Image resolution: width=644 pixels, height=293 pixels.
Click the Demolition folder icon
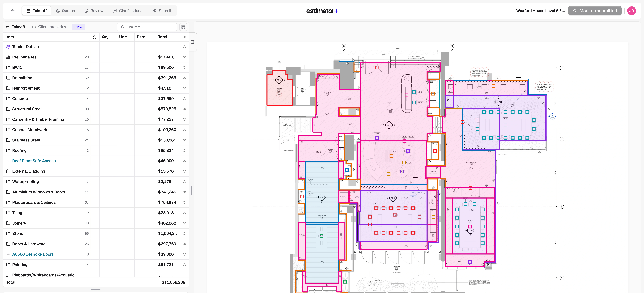8,78
